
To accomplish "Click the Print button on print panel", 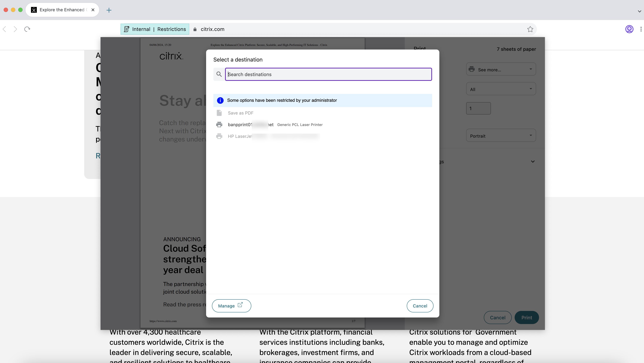I will tap(527, 317).
